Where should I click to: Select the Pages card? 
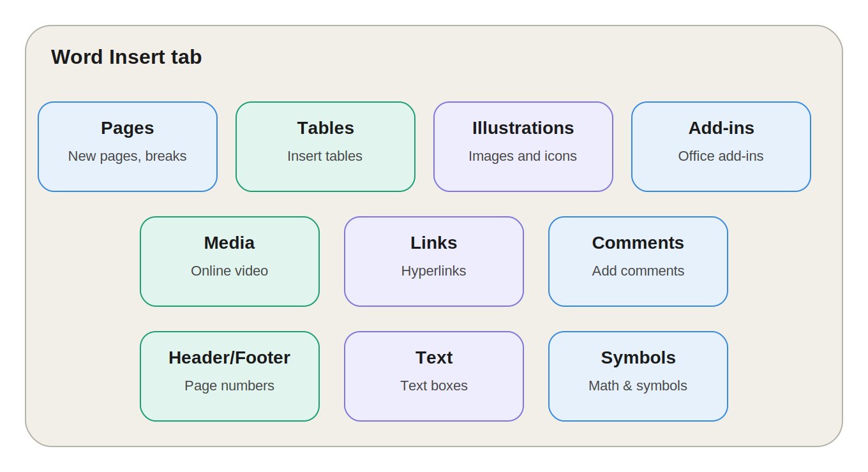tap(128, 147)
